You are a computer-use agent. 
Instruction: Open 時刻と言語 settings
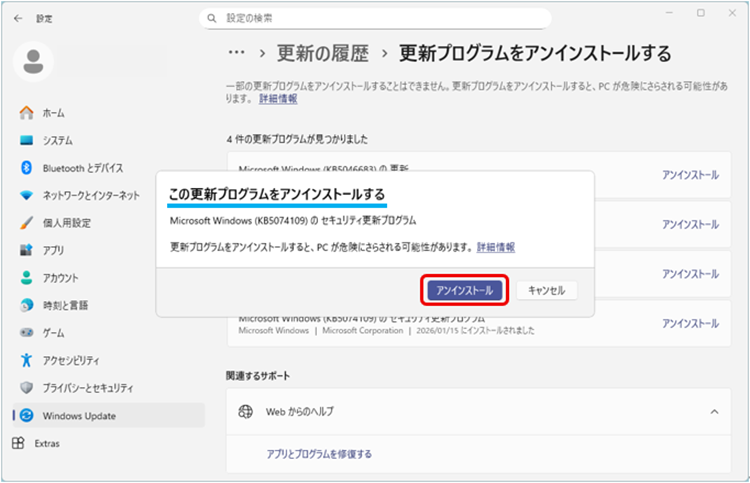pos(65,305)
